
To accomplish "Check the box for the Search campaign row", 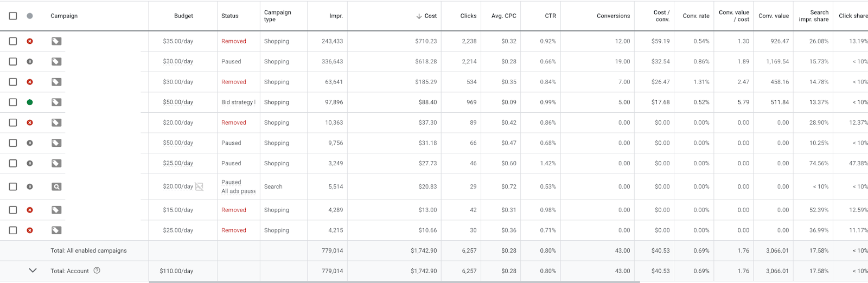I will click(13, 186).
